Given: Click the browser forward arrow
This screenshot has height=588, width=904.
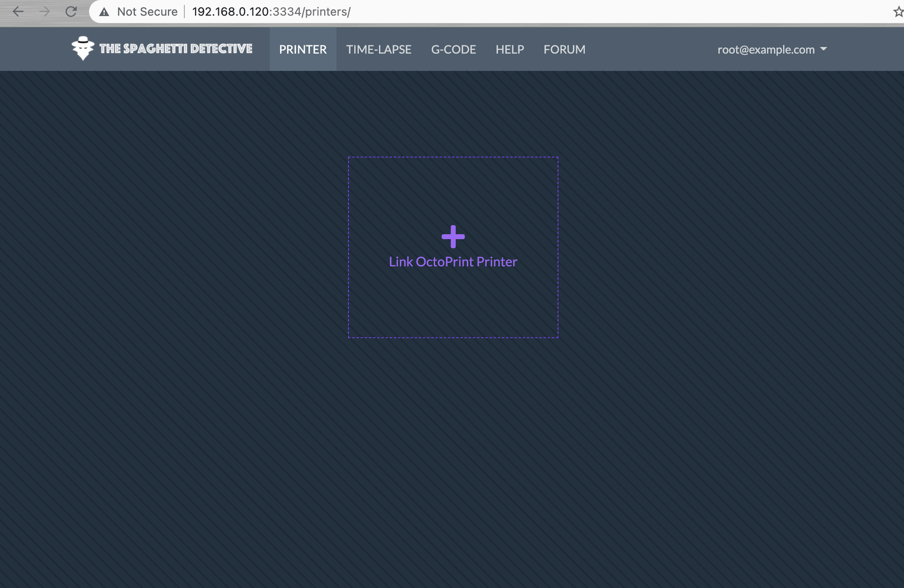Looking at the screenshot, I should tap(44, 12).
